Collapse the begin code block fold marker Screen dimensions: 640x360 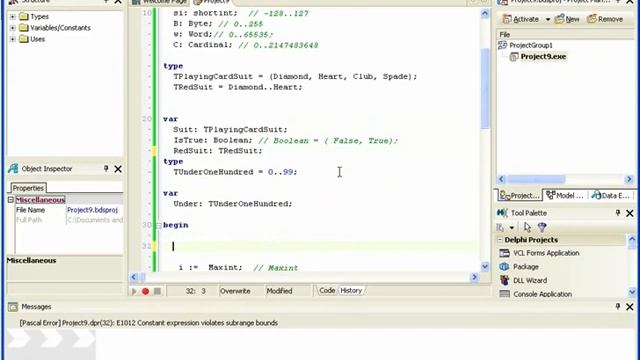[x=158, y=225]
